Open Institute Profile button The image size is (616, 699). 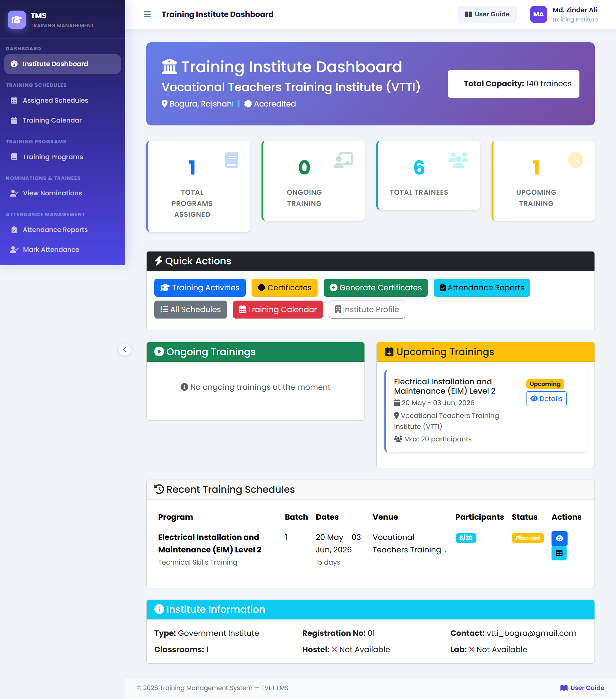coord(367,310)
